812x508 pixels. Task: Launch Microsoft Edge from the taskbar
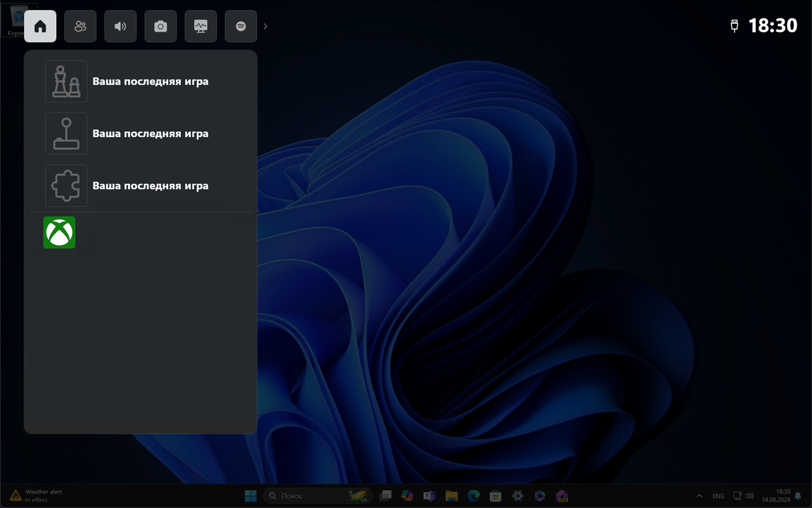(474, 496)
